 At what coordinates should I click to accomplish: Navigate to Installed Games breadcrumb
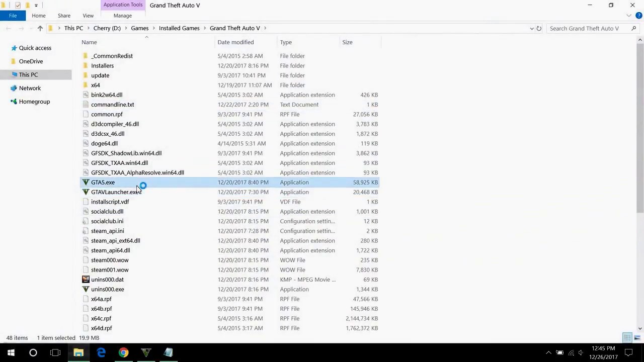click(179, 28)
